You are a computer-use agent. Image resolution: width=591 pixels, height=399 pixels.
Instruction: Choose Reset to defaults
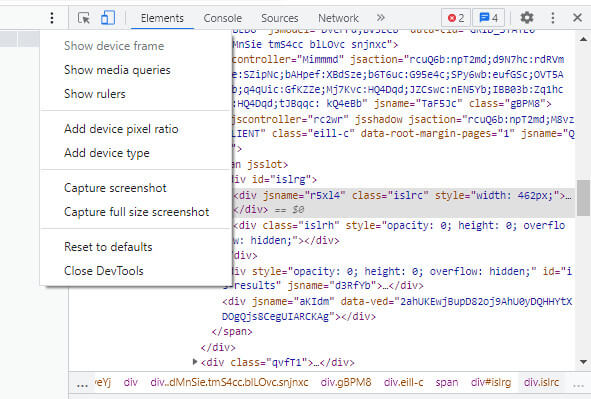click(136, 247)
